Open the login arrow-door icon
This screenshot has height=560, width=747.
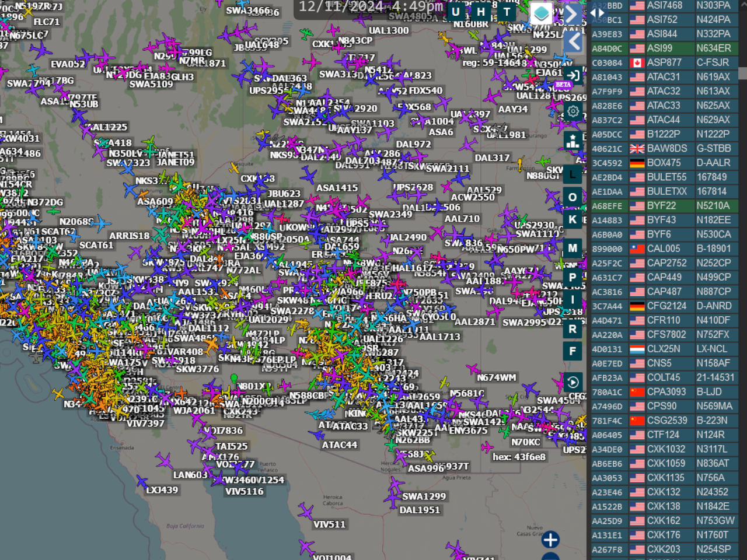click(x=573, y=76)
